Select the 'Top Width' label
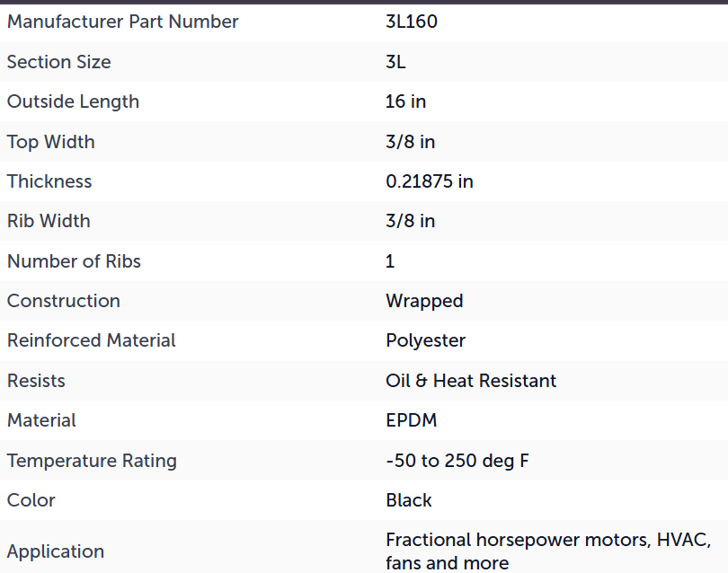The width and height of the screenshot is (728, 573). click(x=51, y=142)
